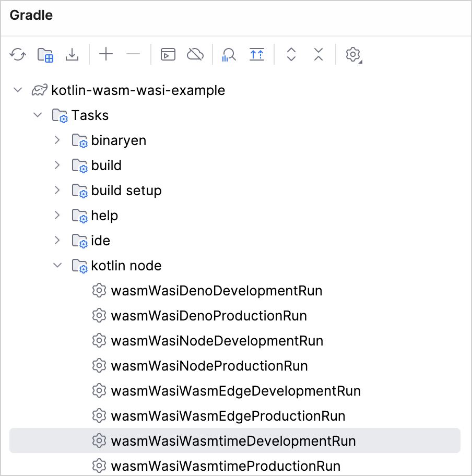Expand the build setup task group
The image size is (472, 476).
pyautogui.click(x=57, y=190)
